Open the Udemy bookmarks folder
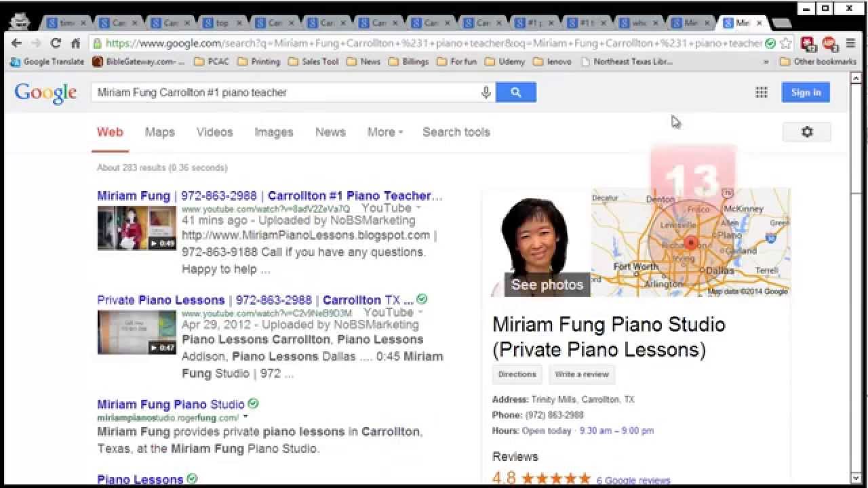Image resolution: width=868 pixels, height=488 pixels. pyautogui.click(x=505, y=62)
